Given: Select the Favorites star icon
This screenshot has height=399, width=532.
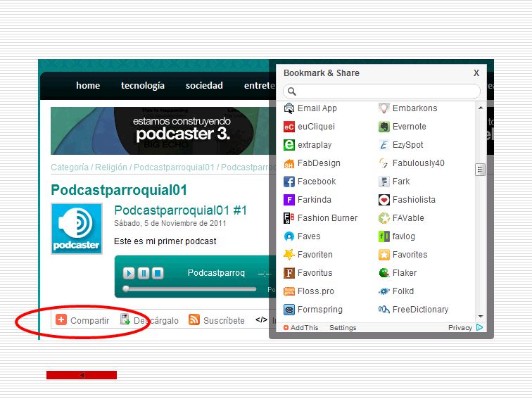Looking at the screenshot, I should tap(384, 255).
